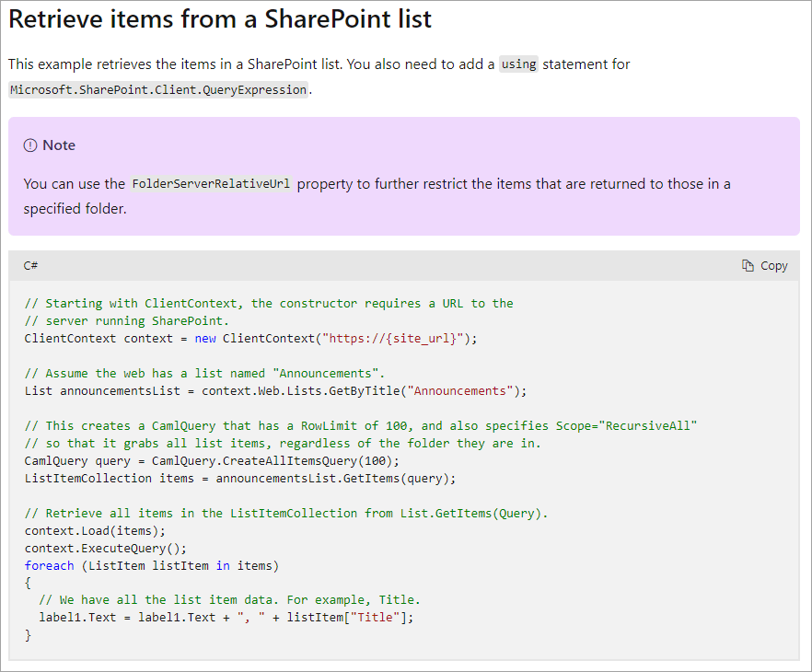Select the C# language label on the code block
The width and height of the screenshot is (812, 672).
tap(29, 265)
